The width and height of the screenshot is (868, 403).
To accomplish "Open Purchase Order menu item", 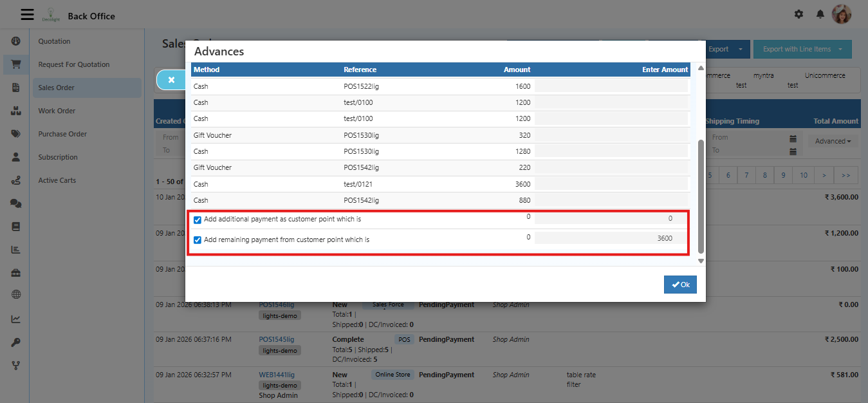I will tap(62, 134).
